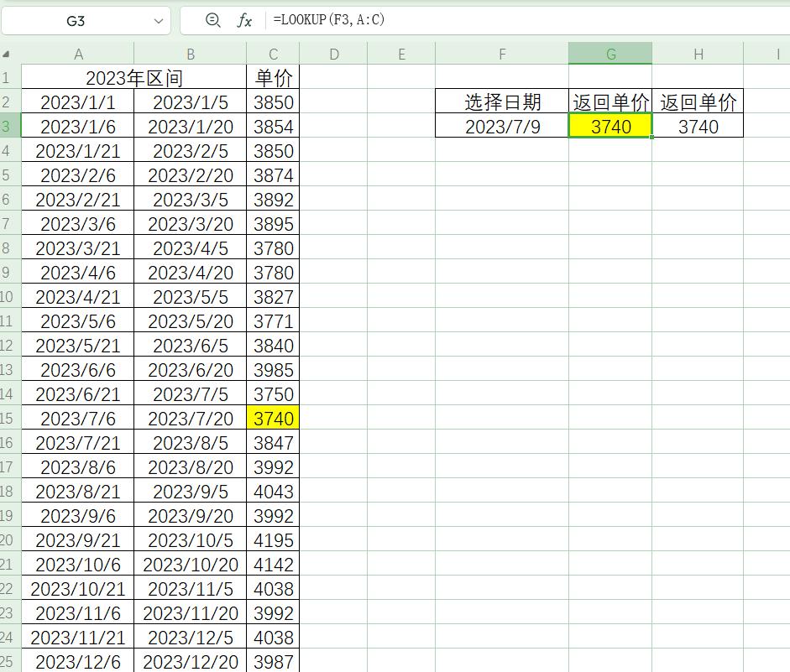Click the formula bar LOOKUP formula text
The image size is (790, 672).
tap(328, 19)
